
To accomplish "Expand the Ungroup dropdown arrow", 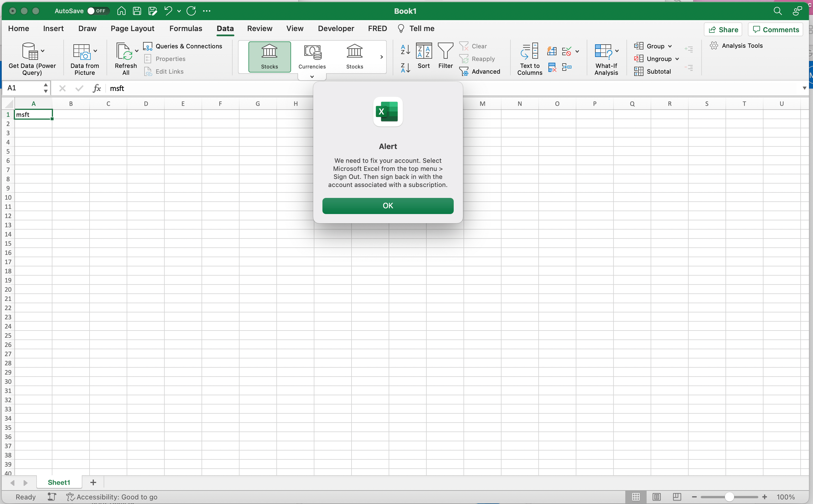I will [677, 59].
